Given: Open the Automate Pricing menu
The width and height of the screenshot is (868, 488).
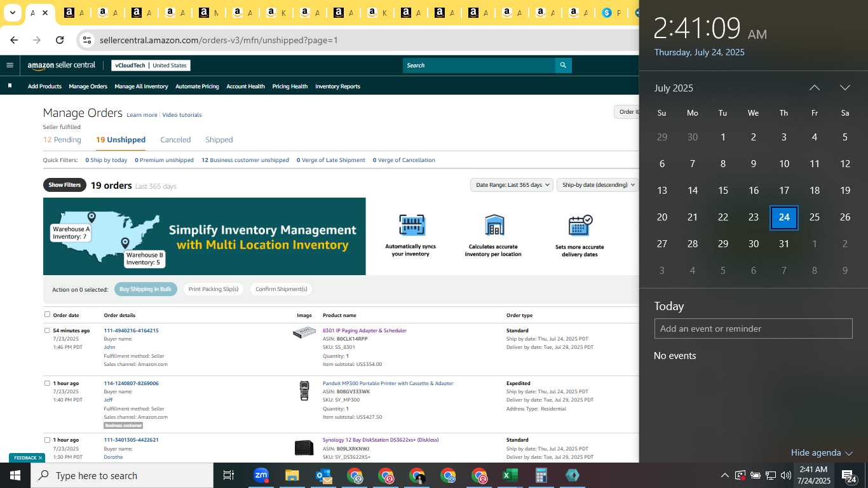Looking at the screenshot, I should (197, 86).
